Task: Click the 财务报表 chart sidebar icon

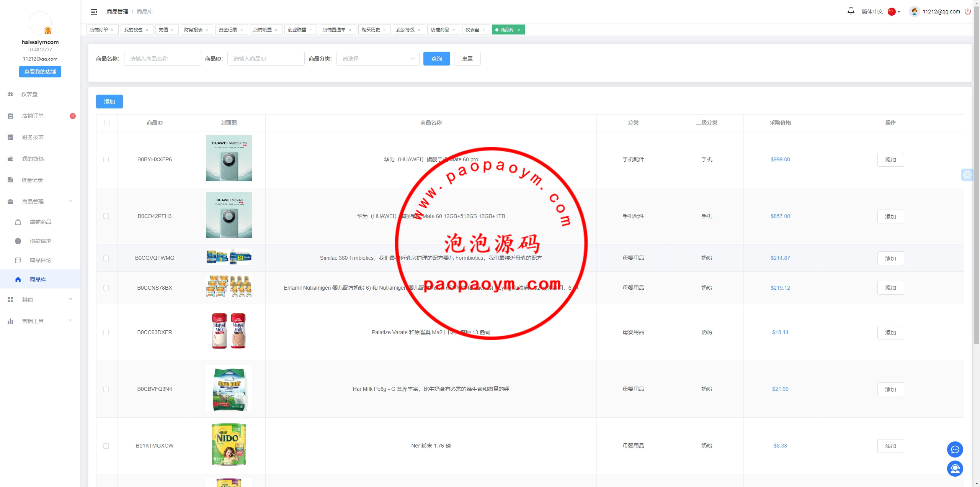Action: click(10, 137)
